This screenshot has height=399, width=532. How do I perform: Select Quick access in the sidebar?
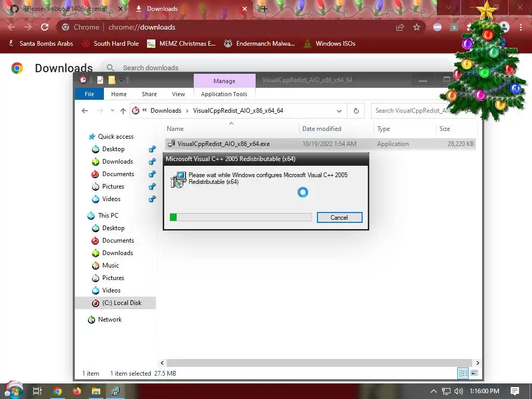(x=111, y=137)
